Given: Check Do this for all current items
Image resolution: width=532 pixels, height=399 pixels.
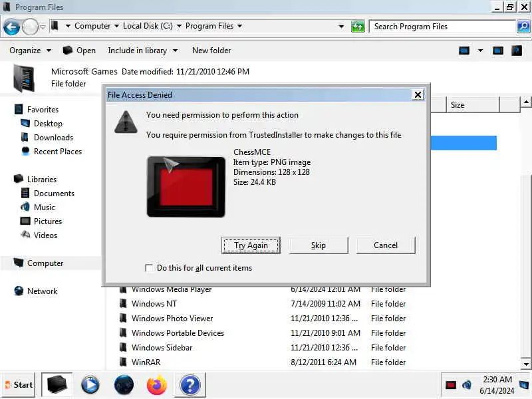Looking at the screenshot, I should click(x=149, y=268).
